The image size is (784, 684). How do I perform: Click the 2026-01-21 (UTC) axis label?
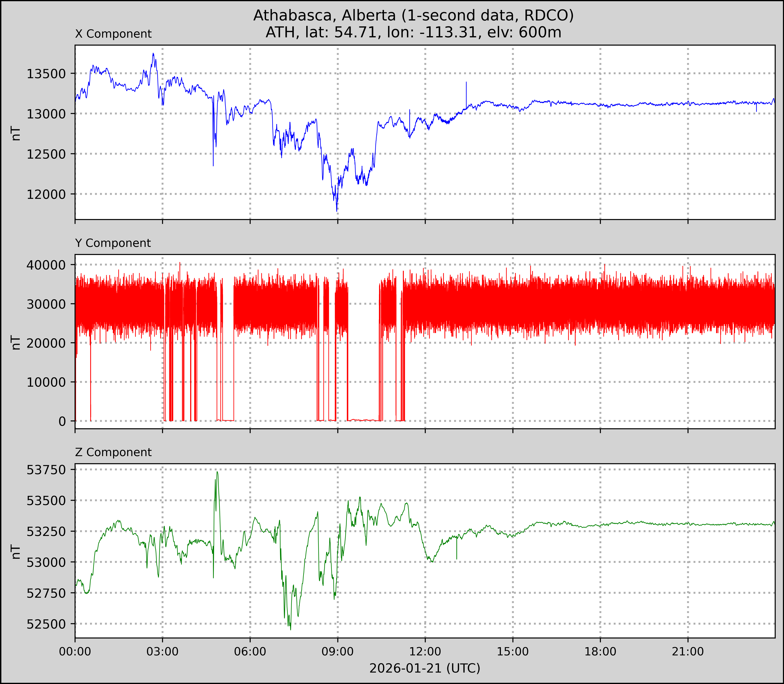[425, 668]
